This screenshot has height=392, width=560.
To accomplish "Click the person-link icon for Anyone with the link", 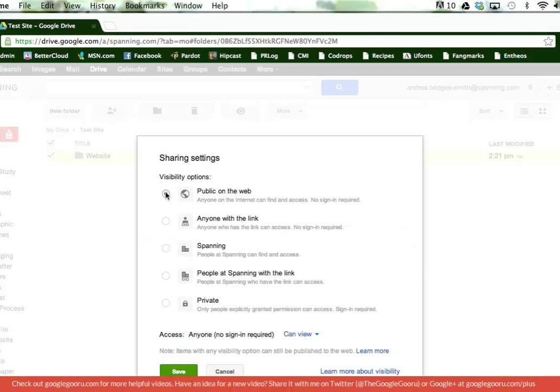I will [x=185, y=222].
